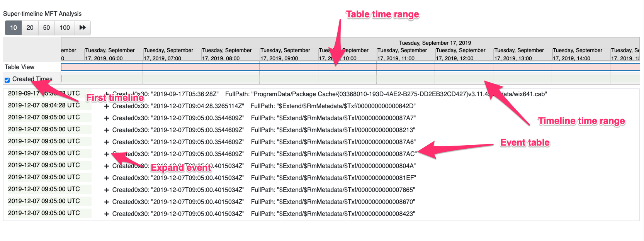This screenshot has width=644, height=241.
Task: Click the pink Table View time range bar
Action: point(232,67)
